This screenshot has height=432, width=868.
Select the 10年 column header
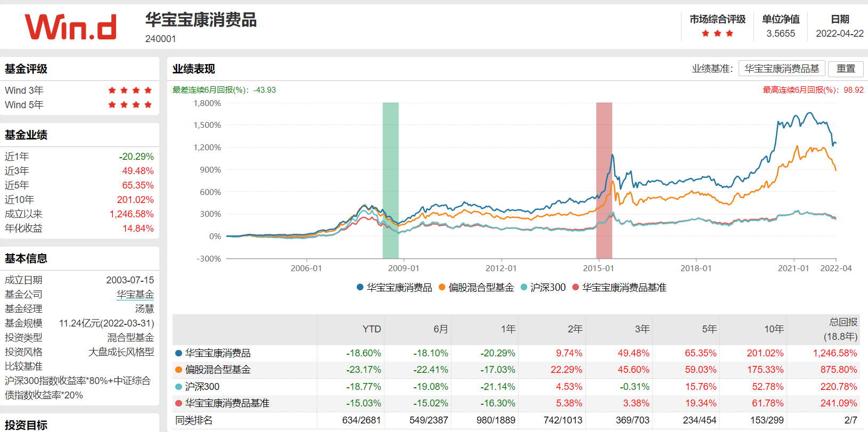[774, 329]
